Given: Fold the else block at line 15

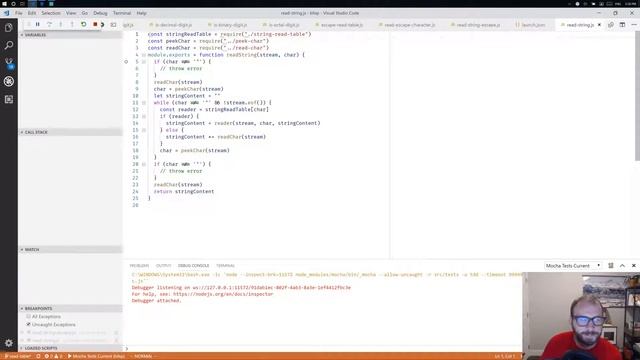Looking at the screenshot, I should [144, 130].
